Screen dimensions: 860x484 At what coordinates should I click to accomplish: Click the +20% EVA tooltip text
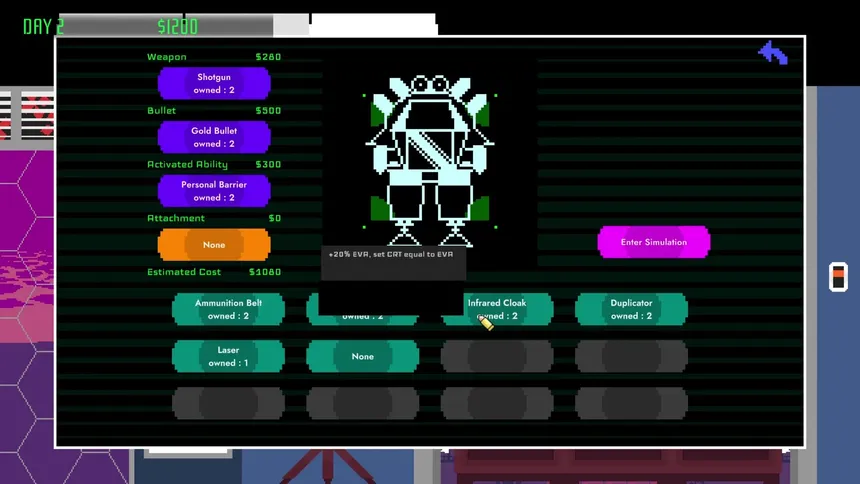(x=391, y=255)
